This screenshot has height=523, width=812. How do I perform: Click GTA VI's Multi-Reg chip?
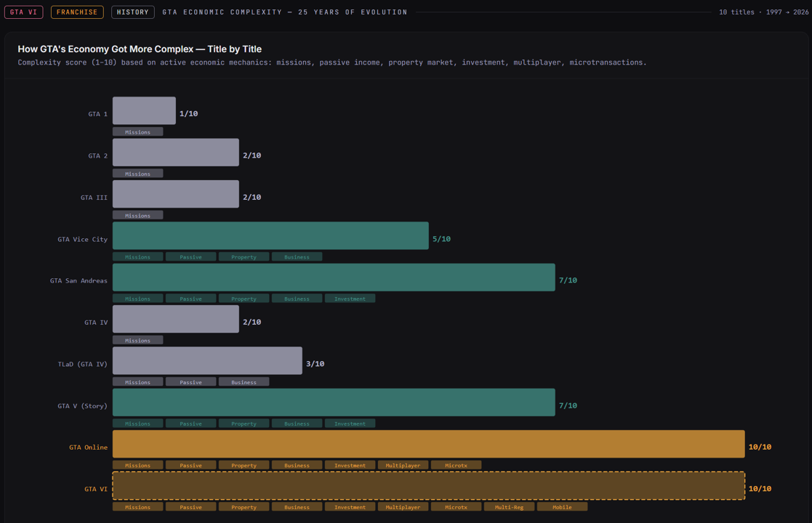click(x=509, y=507)
